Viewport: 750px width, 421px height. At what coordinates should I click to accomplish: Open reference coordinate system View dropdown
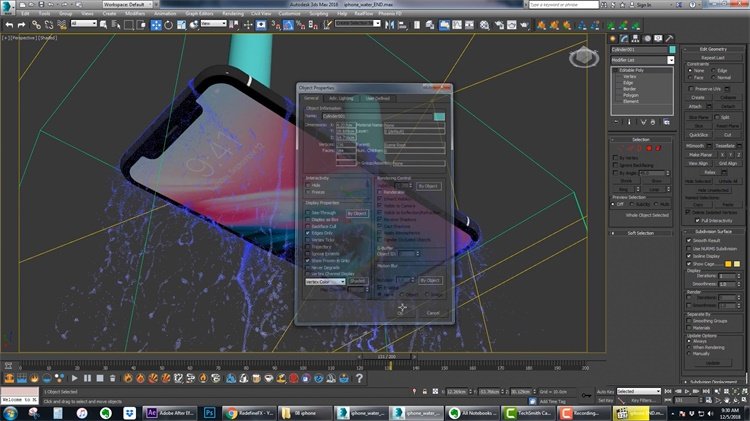pyautogui.click(x=213, y=23)
